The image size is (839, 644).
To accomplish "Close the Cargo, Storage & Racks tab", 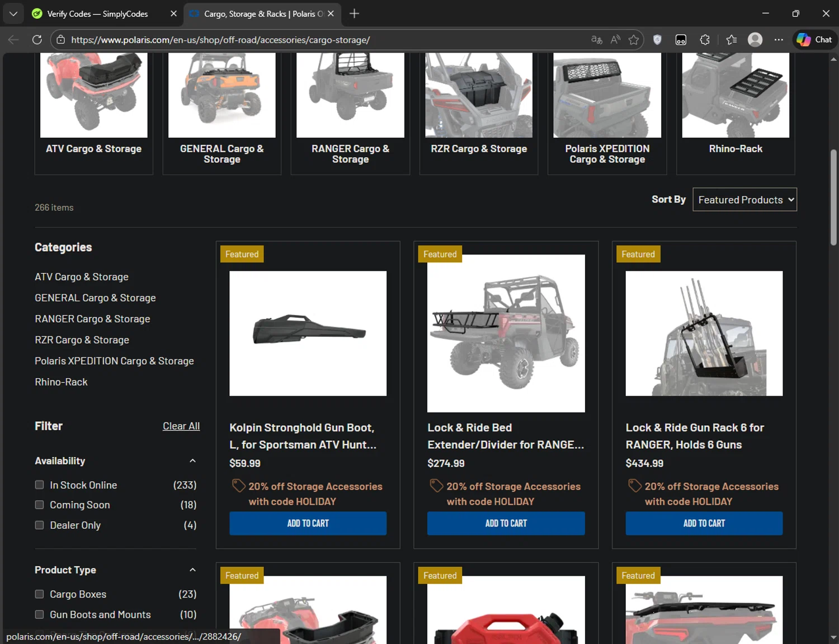I will [x=331, y=13].
